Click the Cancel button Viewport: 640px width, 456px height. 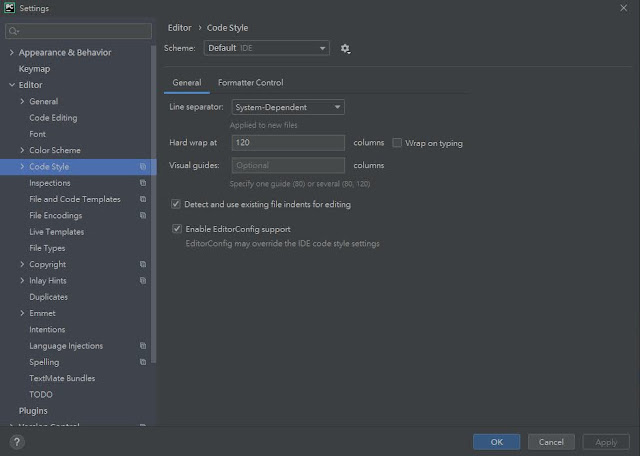pyautogui.click(x=551, y=442)
